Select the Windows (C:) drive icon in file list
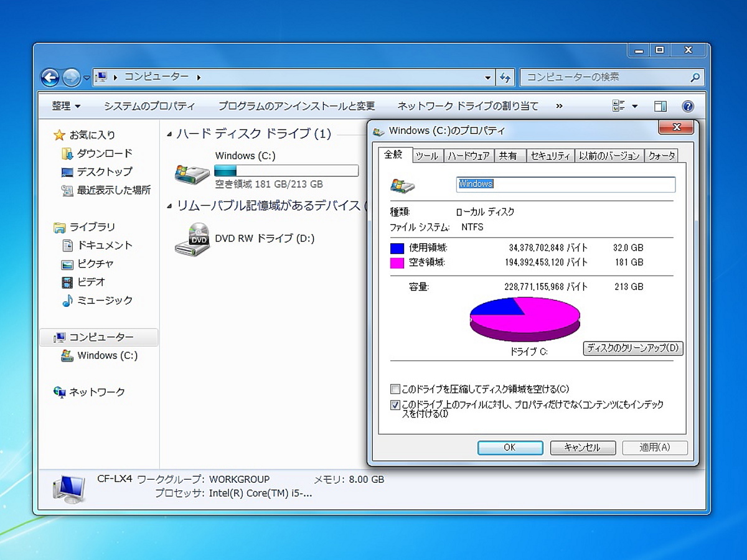This screenshot has width=747, height=560. (x=192, y=174)
